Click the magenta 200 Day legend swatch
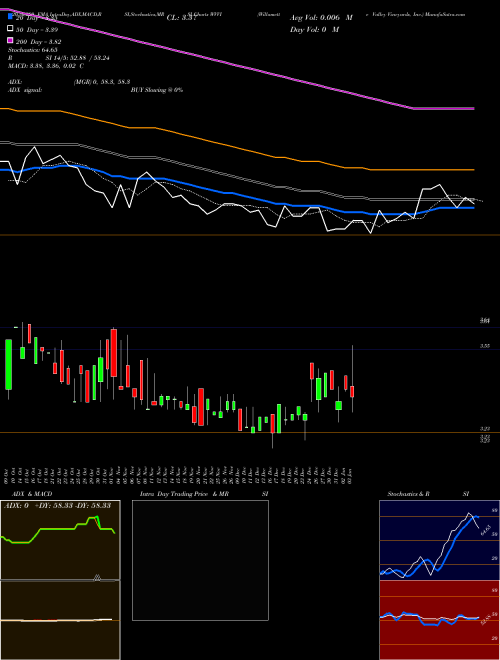500x660 pixels. tap(11, 41)
